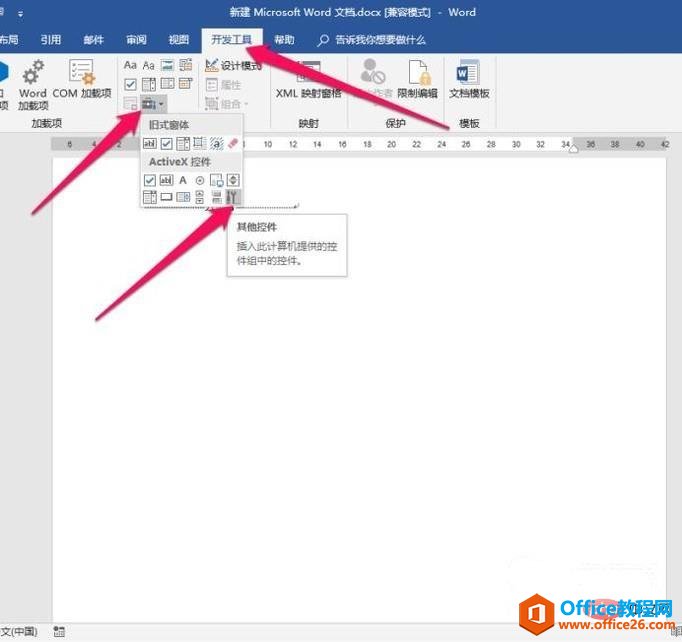Insert a Repeating Section content control
Image resolution: width=682 pixels, height=642 pixels.
(x=130, y=104)
